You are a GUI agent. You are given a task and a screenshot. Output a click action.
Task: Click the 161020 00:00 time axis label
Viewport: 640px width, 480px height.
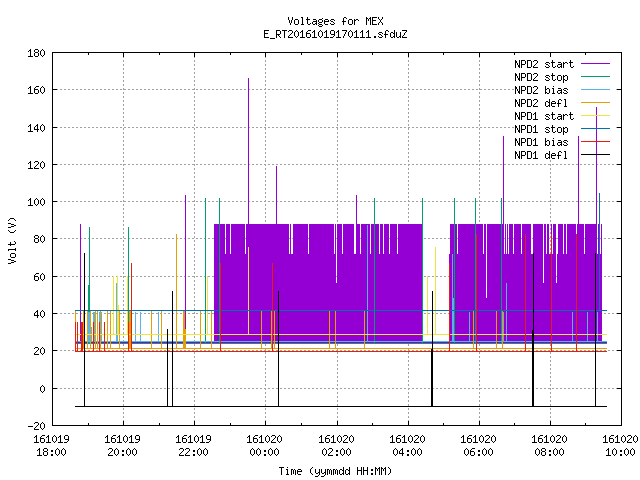[264, 446]
